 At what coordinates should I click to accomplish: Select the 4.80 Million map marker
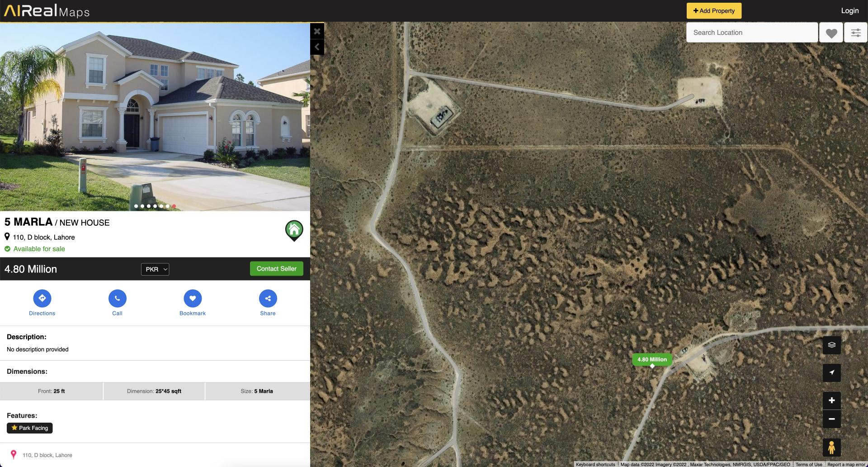tap(652, 360)
